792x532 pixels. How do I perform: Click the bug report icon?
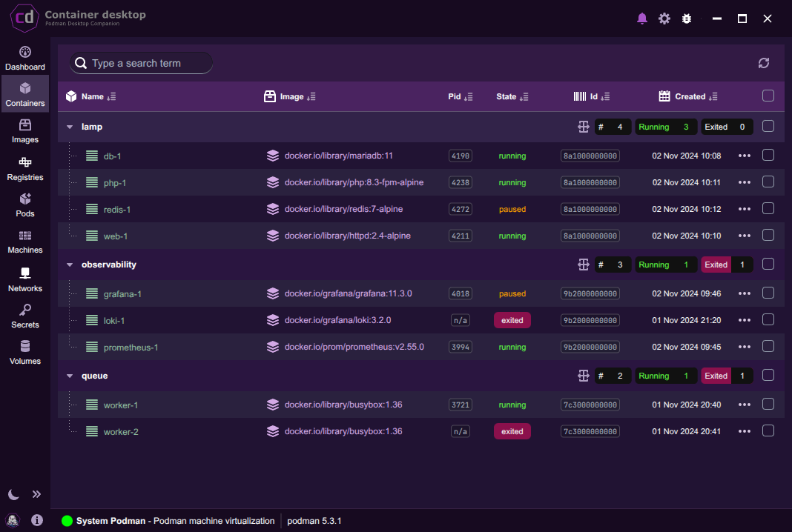687,19
